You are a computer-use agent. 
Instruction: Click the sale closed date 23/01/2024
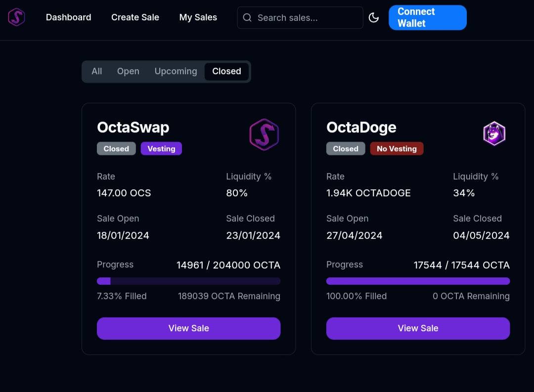tap(253, 235)
